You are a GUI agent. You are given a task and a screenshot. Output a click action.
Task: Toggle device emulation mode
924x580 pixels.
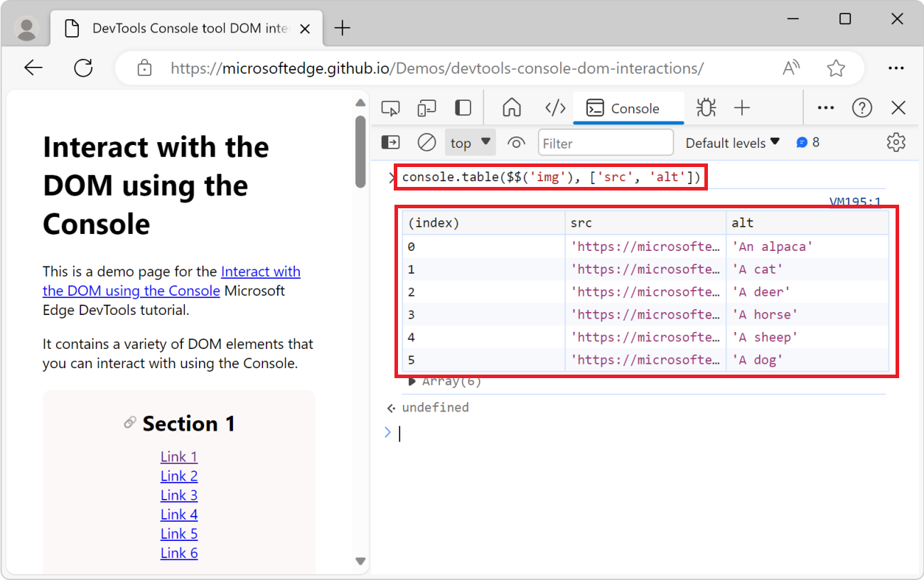click(426, 107)
